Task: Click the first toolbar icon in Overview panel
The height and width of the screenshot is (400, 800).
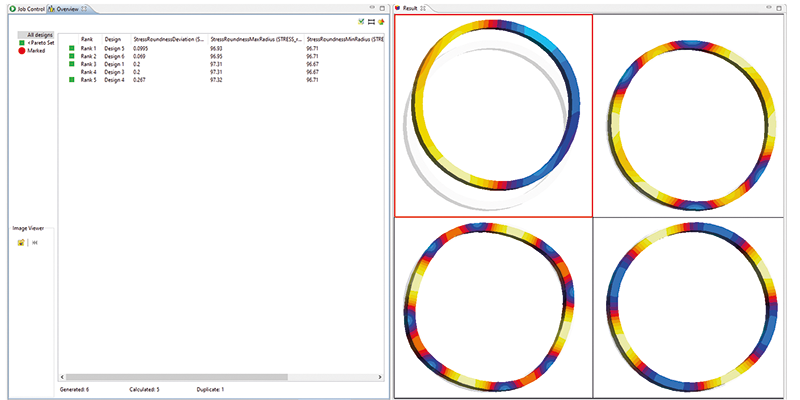Action: (x=361, y=22)
